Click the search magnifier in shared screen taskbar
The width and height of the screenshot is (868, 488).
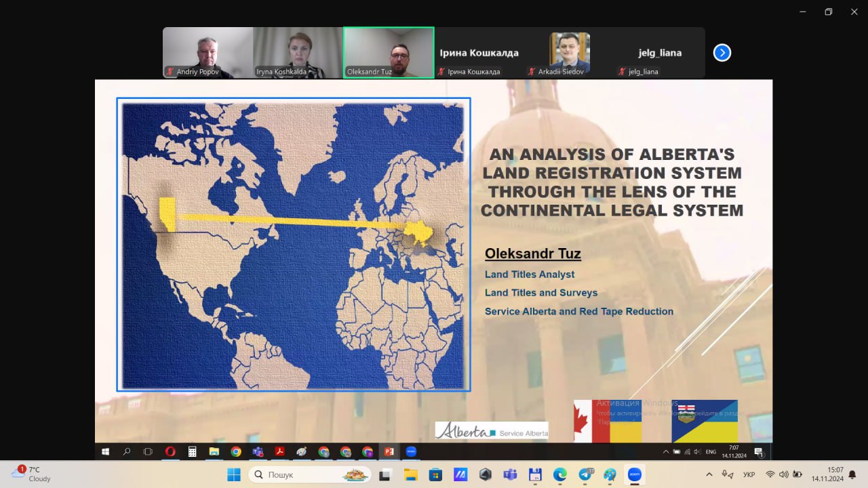point(127,451)
